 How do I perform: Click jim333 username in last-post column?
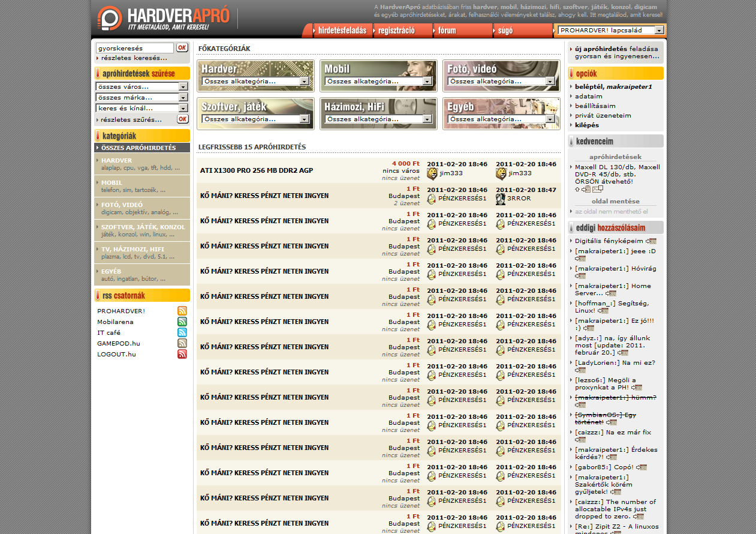[x=520, y=173]
